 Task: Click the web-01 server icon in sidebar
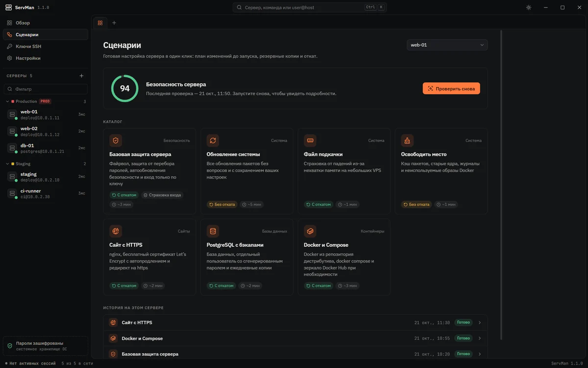coord(12,114)
